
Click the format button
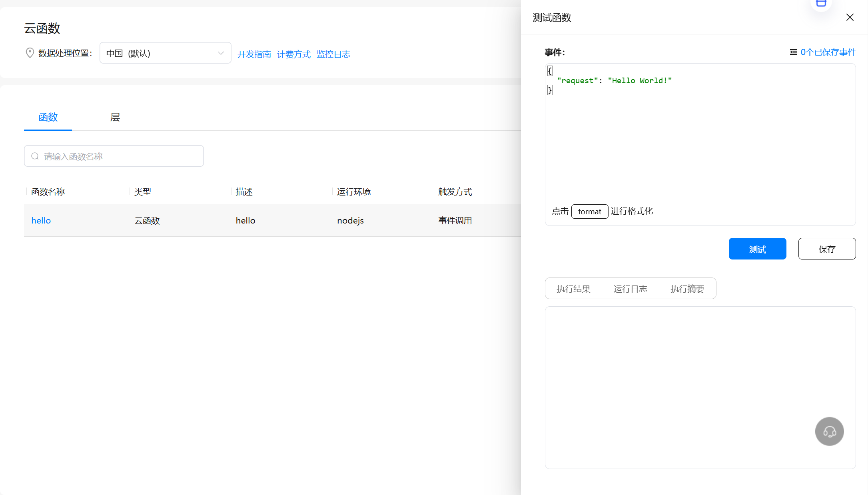590,212
